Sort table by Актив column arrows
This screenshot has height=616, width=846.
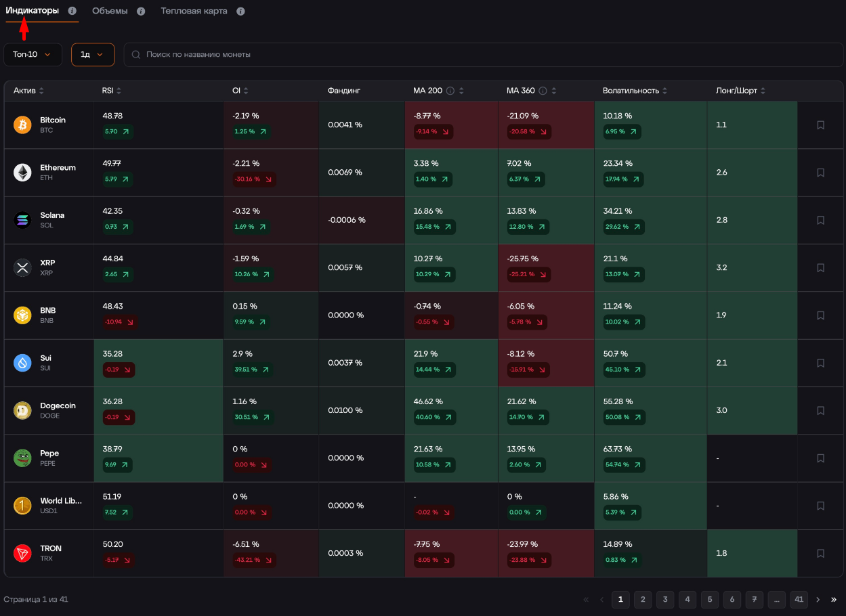tap(41, 91)
